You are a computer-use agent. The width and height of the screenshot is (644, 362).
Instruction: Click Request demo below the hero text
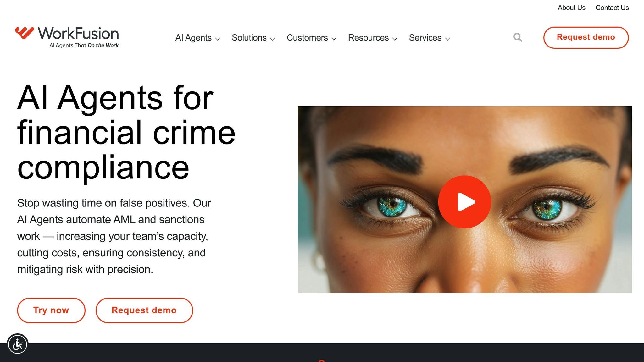[x=144, y=310]
